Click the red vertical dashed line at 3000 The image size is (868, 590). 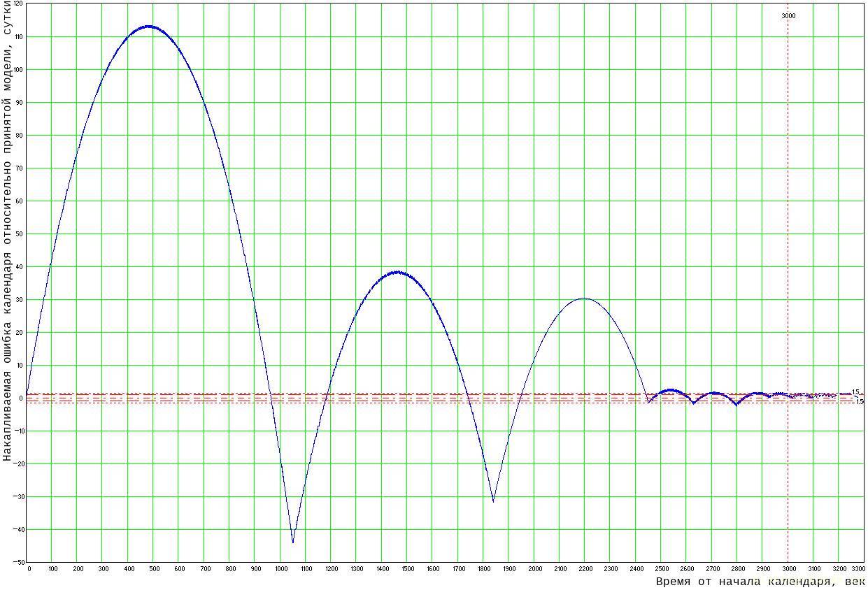tap(788, 210)
